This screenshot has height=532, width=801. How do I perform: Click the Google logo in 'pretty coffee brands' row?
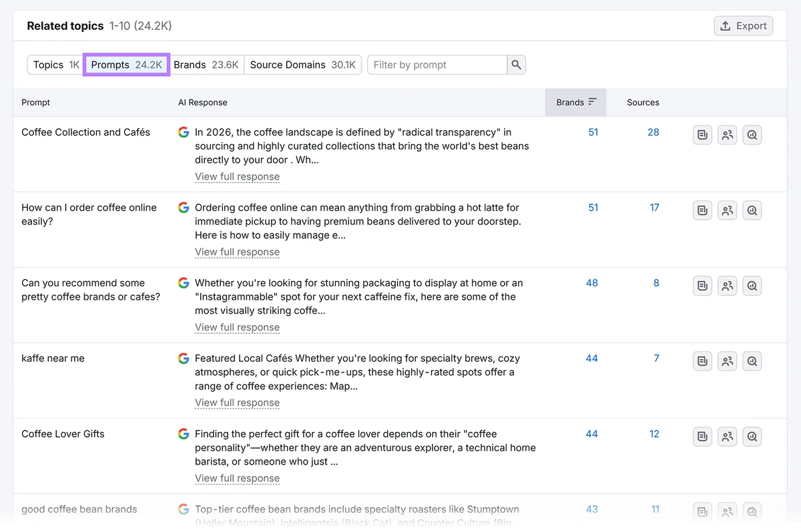click(x=184, y=283)
